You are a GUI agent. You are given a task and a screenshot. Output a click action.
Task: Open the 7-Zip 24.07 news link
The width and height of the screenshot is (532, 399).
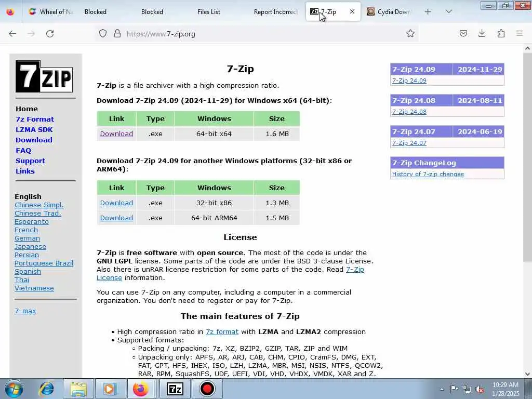pos(409,143)
